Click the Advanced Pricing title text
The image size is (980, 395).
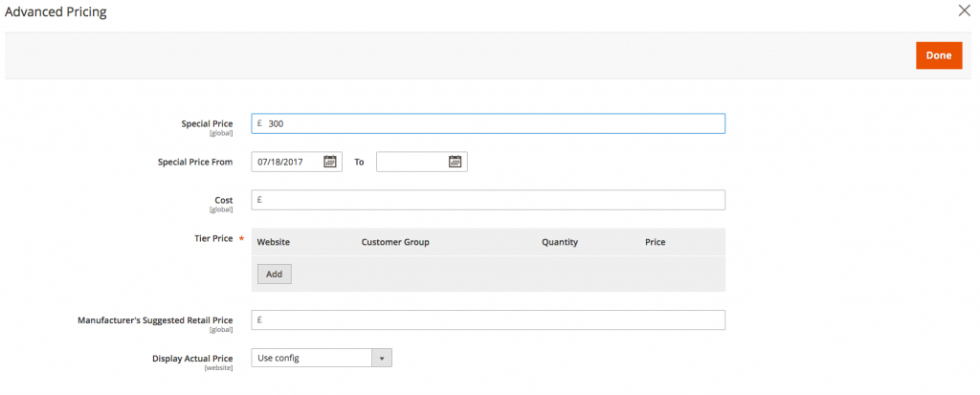click(56, 11)
